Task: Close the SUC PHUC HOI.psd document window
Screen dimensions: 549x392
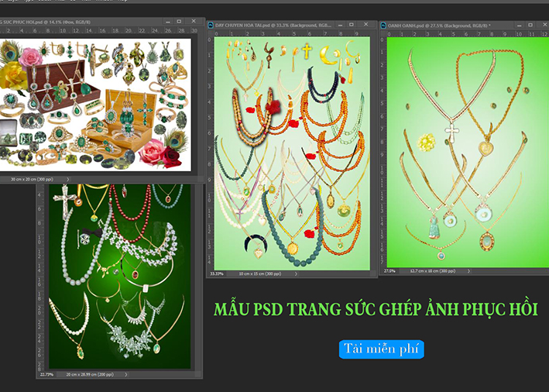Action: click(x=194, y=22)
